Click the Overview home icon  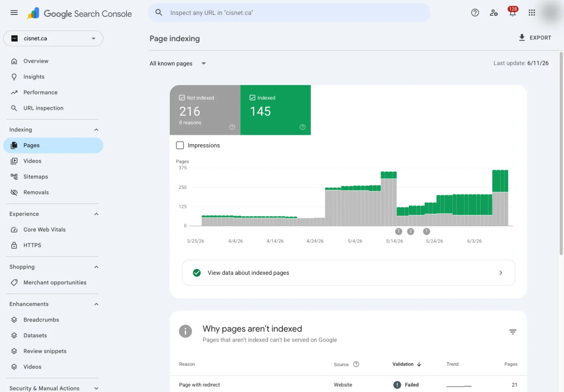pos(14,61)
